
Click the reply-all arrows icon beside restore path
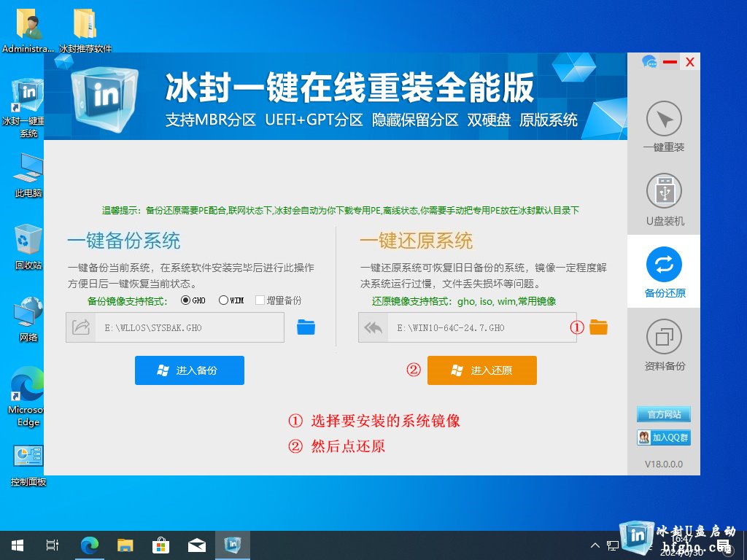pos(373,327)
